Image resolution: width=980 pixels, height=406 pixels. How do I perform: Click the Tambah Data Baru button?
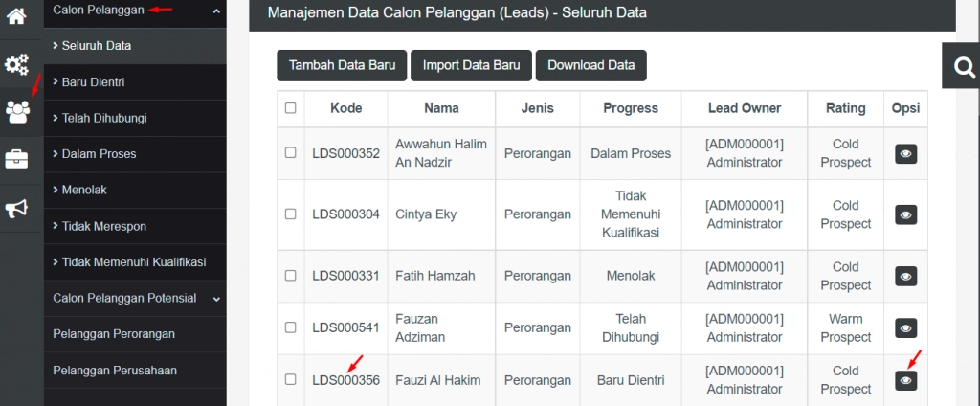pyautogui.click(x=342, y=65)
